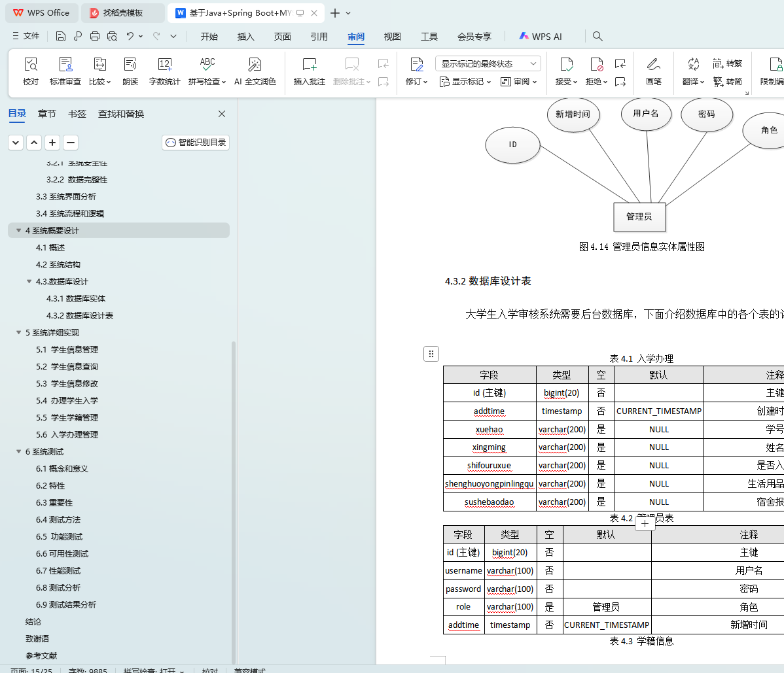
Task: Open 显示标记的最终状态 dropdown
Action: tap(488, 63)
